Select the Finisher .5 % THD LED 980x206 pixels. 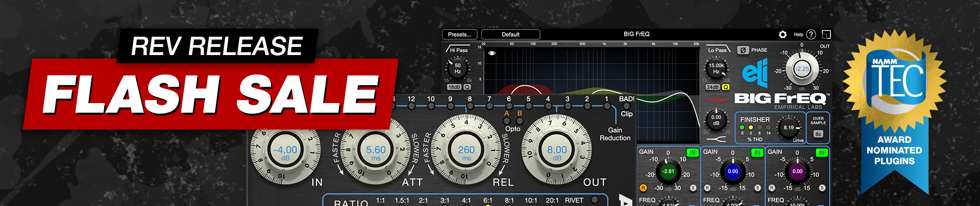742,127
